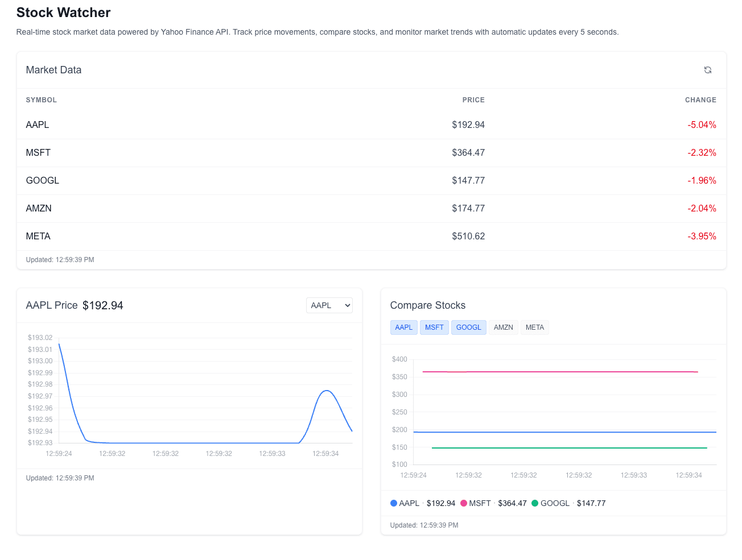The image size is (742, 560).
Task: Select the AMZN row symbol in table
Action: tap(39, 208)
